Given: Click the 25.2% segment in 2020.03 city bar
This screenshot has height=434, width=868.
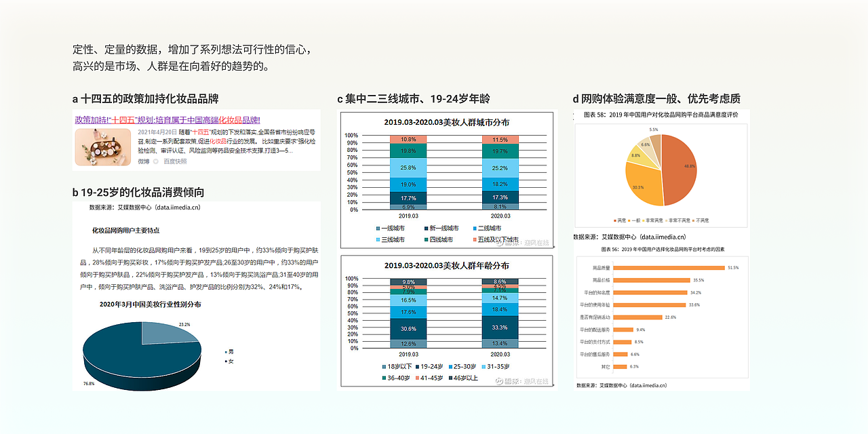Looking at the screenshot, I should coord(500,168).
